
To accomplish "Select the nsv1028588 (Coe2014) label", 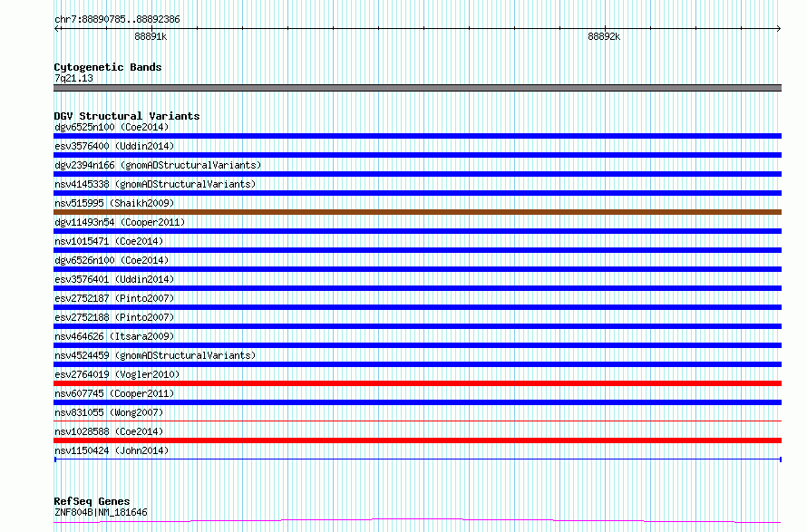I will coord(109,431).
